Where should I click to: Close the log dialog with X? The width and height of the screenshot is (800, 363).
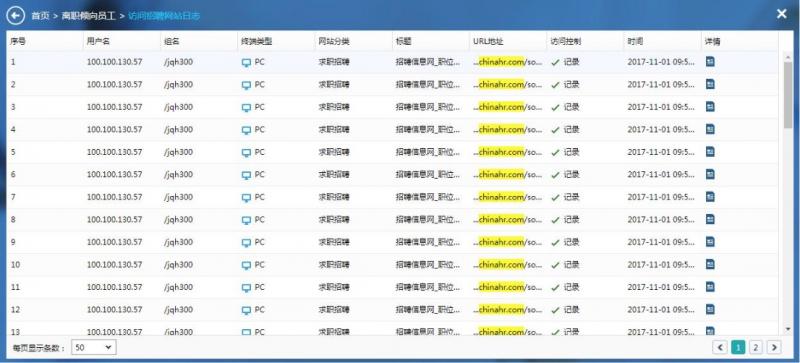click(x=782, y=14)
